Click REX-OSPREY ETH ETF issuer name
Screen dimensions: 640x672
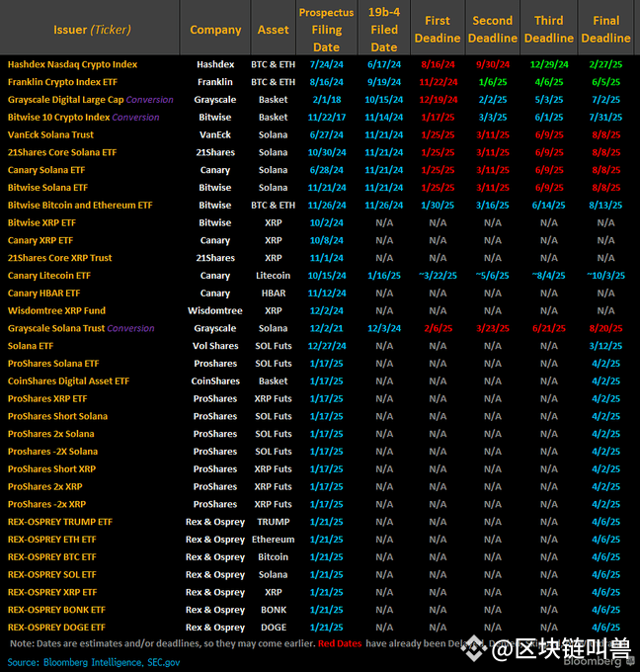tap(51, 540)
